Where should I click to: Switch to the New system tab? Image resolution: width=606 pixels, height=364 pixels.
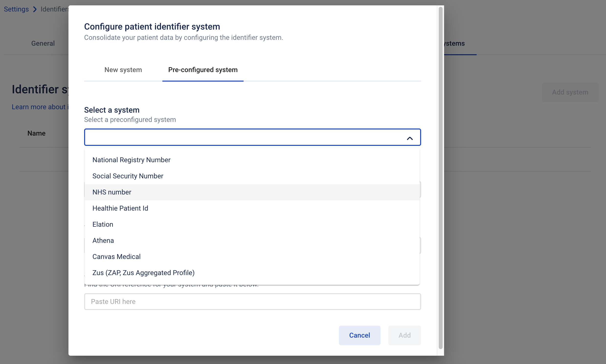click(x=123, y=70)
